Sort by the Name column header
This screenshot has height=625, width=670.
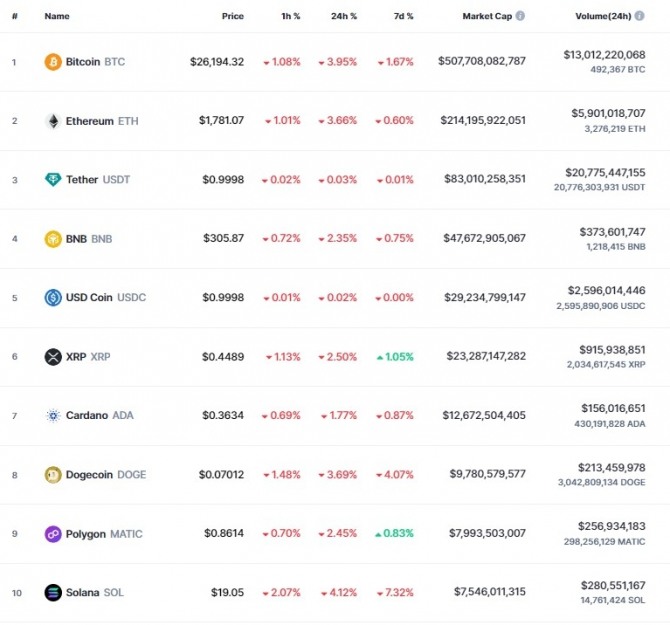pyautogui.click(x=57, y=16)
